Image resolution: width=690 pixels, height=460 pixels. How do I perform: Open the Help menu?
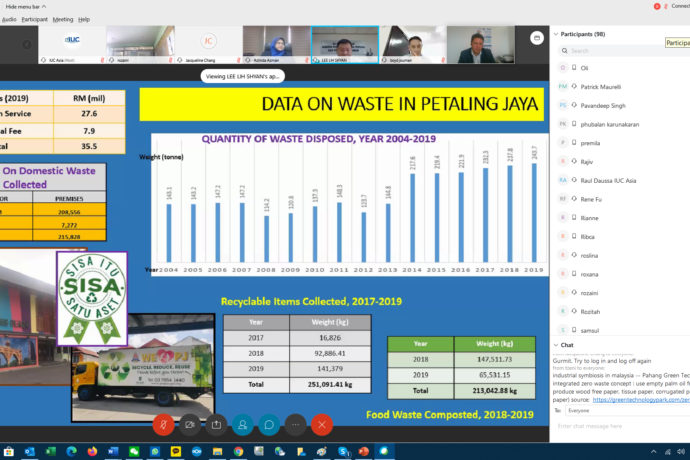pyautogui.click(x=84, y=19)
